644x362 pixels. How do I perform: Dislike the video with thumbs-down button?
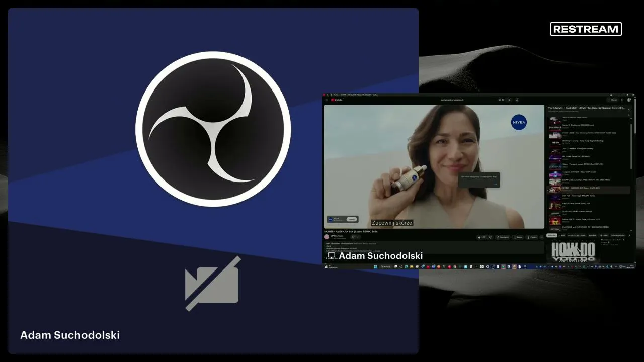490,237
